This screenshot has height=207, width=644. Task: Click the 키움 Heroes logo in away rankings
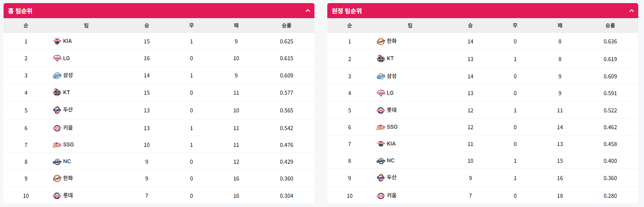click(x=380, y=195)
